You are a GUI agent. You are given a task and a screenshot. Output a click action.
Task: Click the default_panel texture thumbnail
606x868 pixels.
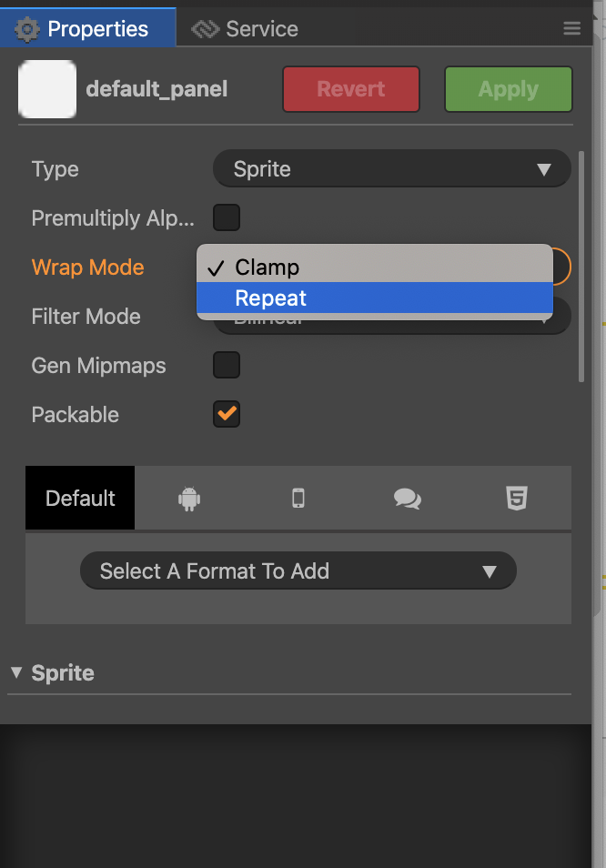47,89
